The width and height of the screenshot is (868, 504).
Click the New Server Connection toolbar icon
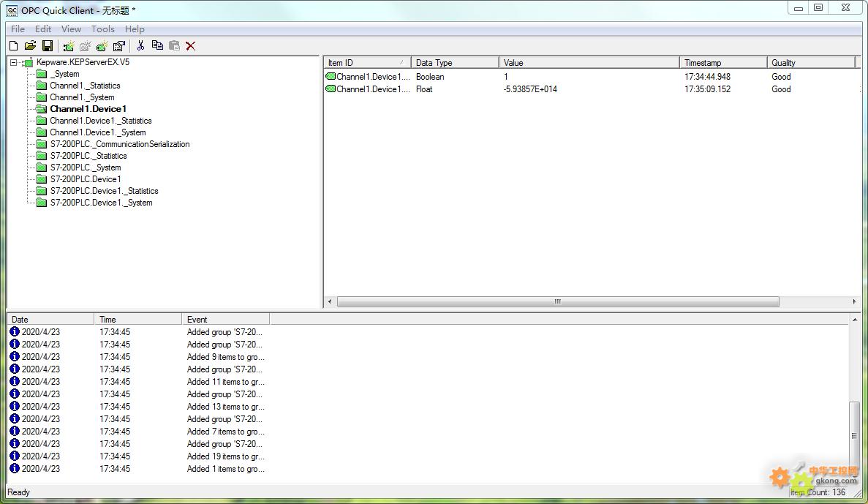(x=69, y=46)
